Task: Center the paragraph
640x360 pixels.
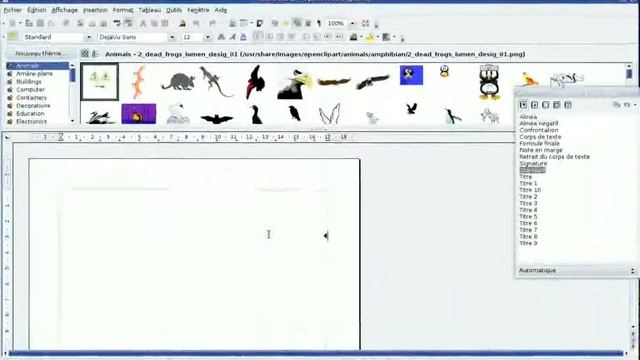Action: (x=269, y=37)
